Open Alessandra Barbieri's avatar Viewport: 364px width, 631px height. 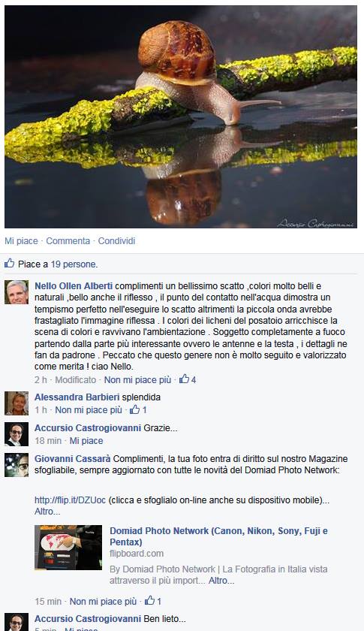coord(17,403)
